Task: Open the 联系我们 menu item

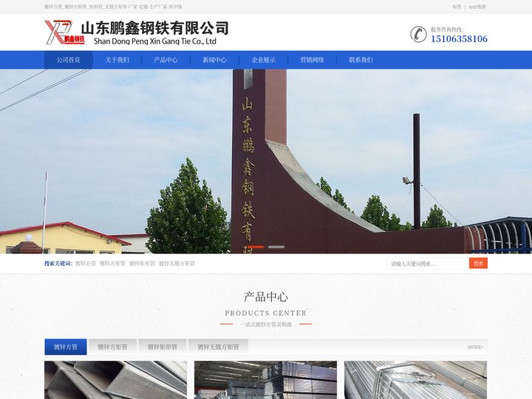Action: [361, 60]
